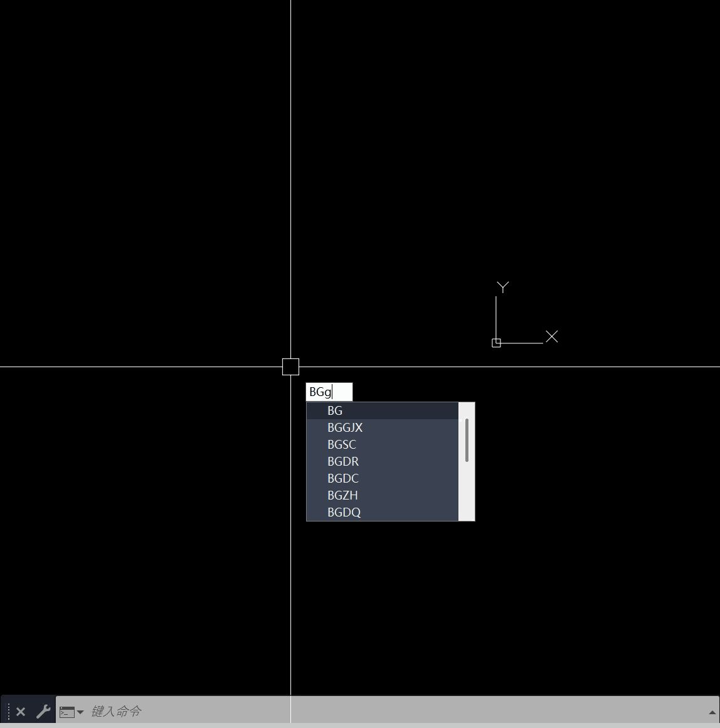
Task: Choose BGDC from the autocomplete list
Action: [x=343, y=478]
